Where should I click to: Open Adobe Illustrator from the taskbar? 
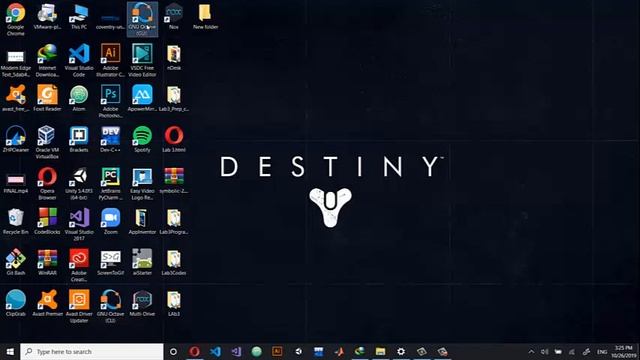[x=277, y=351]
